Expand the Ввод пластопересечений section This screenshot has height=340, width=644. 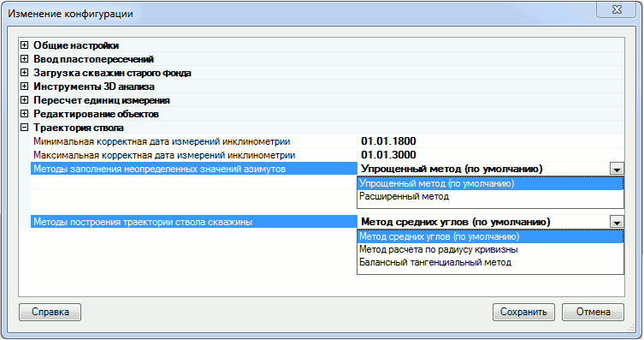[24, 59]
